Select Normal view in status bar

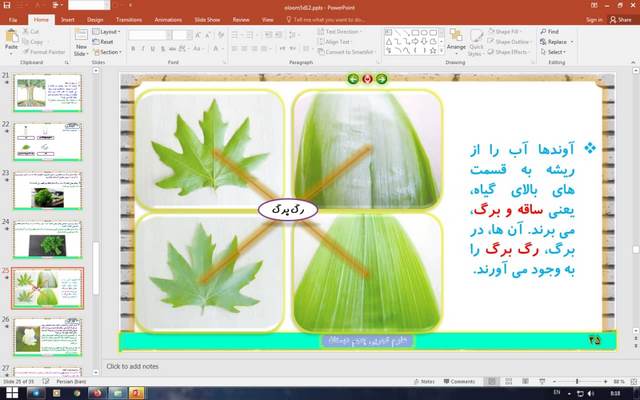(x=492, y=381)
